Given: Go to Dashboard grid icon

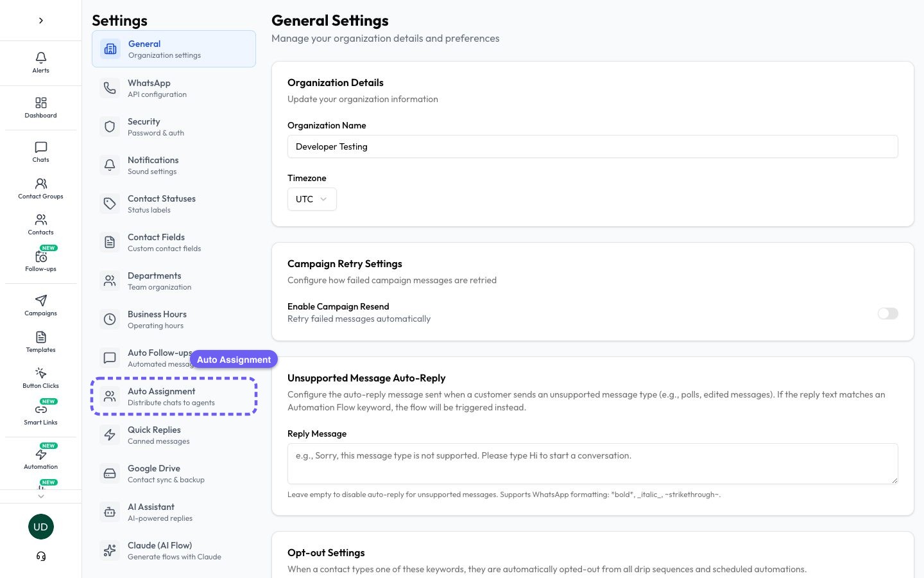Looking at the screenshot, I should [x=40, y=103].
